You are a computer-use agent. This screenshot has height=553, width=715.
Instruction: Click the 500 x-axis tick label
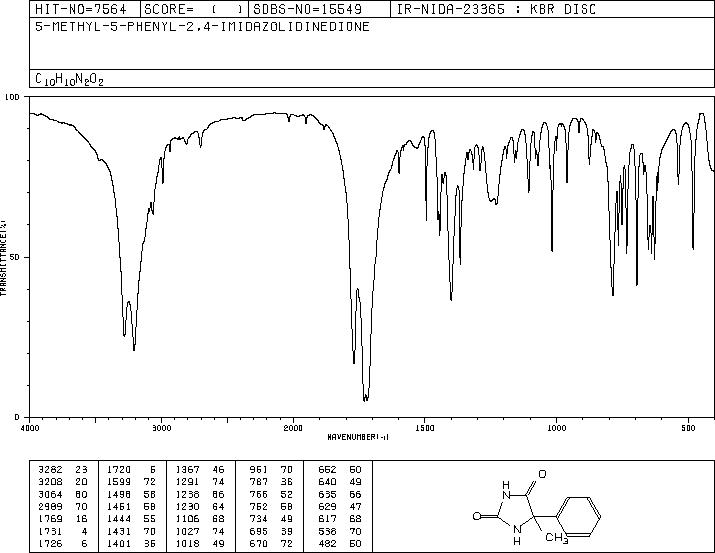689,428
